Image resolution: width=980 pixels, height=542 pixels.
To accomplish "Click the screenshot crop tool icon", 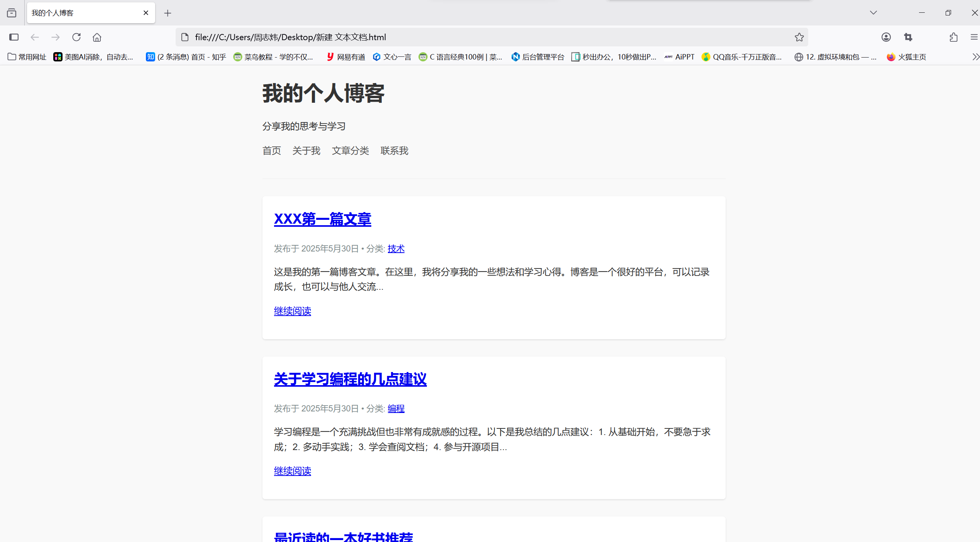I will point(908,37).
